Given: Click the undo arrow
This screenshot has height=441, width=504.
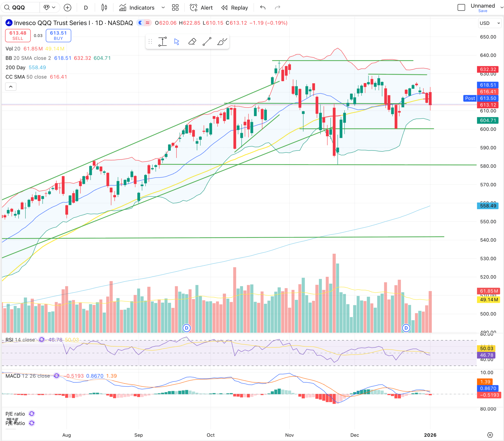Looking at the screenshot, I should 263,8.
